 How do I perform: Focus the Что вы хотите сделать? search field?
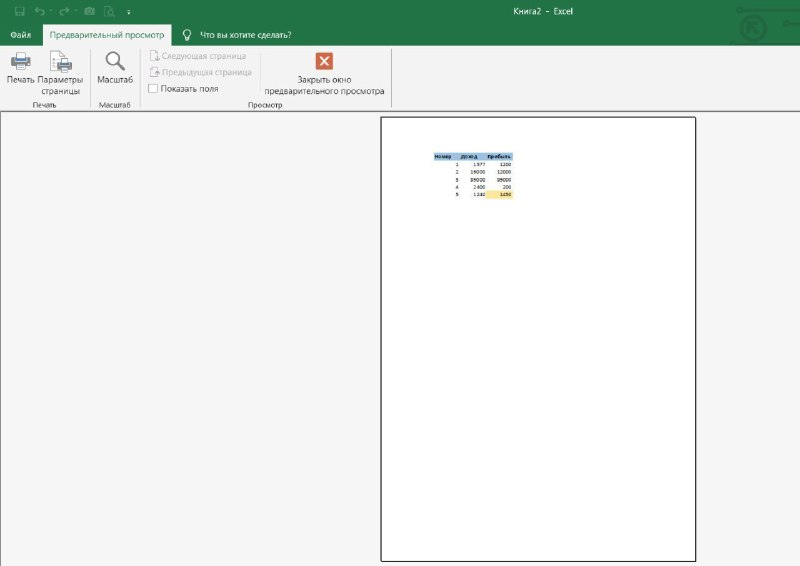[245, 35]
